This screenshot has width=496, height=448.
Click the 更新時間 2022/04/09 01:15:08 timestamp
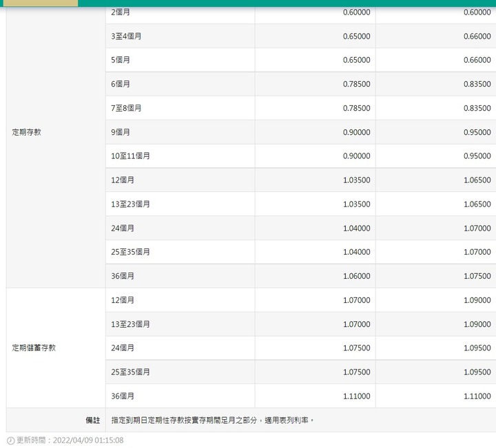(x=70, y=440)
